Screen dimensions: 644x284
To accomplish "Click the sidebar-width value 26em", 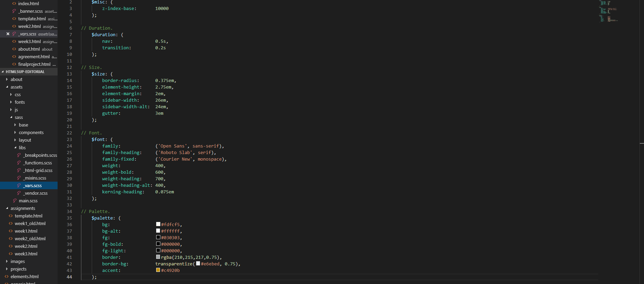I will coord(160,100).
